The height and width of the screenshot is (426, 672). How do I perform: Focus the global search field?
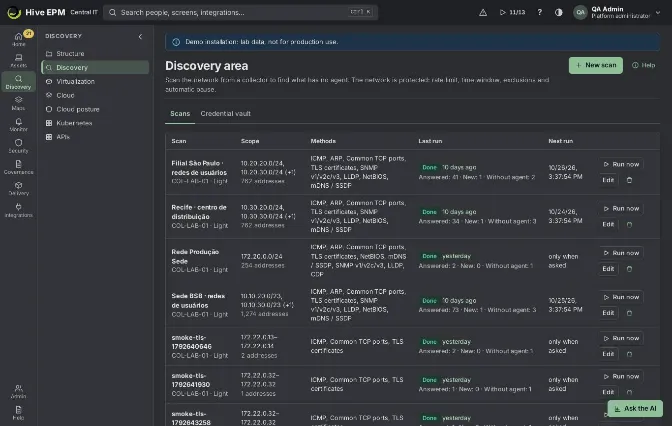(240, 12)
